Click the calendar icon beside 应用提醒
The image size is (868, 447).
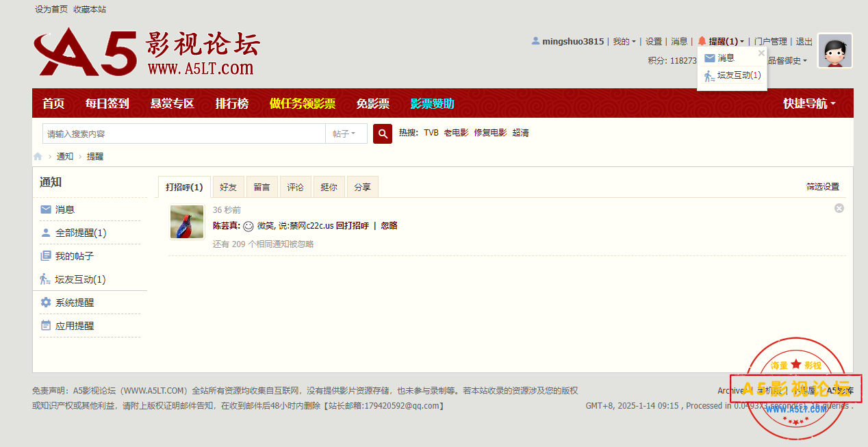[46, 326]
